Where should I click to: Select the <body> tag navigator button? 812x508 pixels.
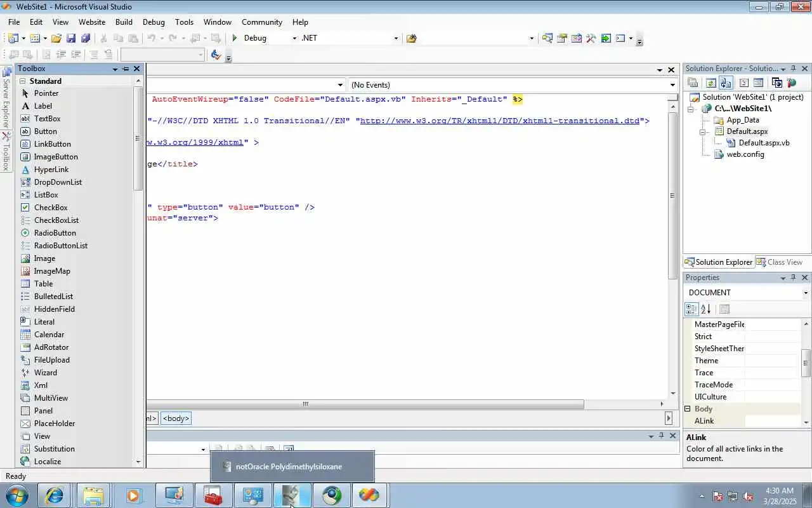pos(176,418)
